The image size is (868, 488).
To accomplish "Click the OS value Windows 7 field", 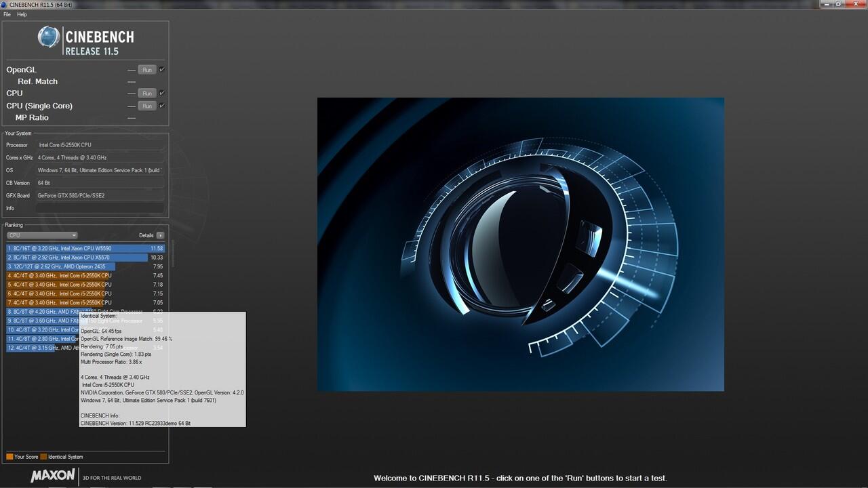I will click(100, 170).
